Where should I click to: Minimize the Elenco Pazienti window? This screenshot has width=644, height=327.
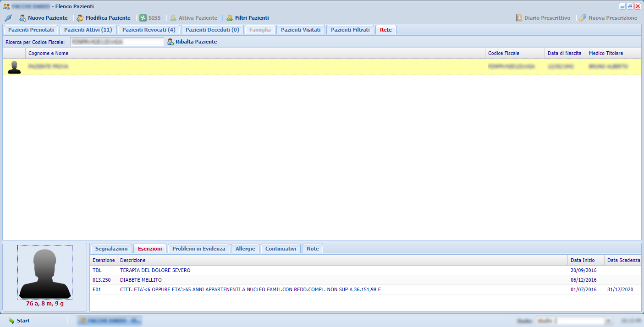click(622, 6)
